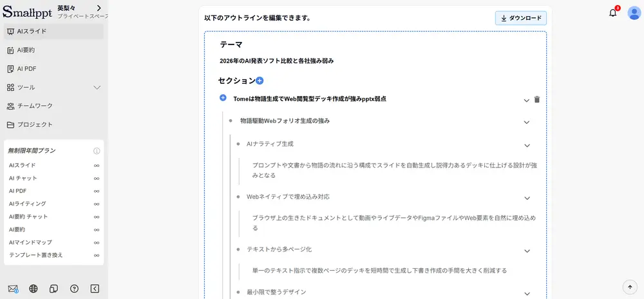
Task: Click the info icon beside 無制限年間プラン
Action: point(97,151)
